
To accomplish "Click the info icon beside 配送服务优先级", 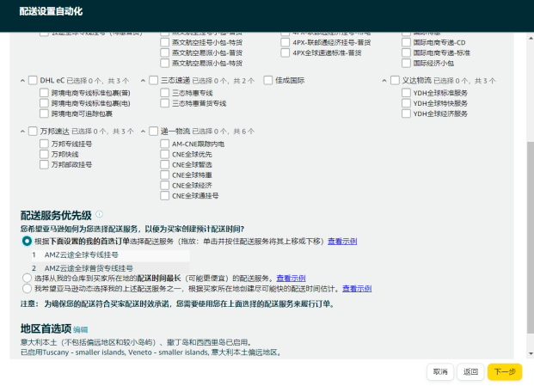I will [99, 214].
